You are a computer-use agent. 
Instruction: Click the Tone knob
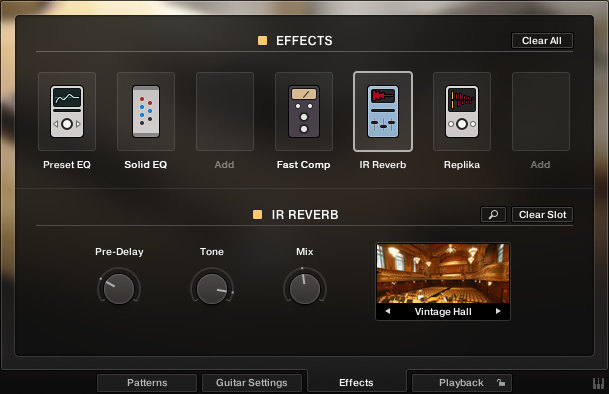pyautogui.click(x=212, y=289)
